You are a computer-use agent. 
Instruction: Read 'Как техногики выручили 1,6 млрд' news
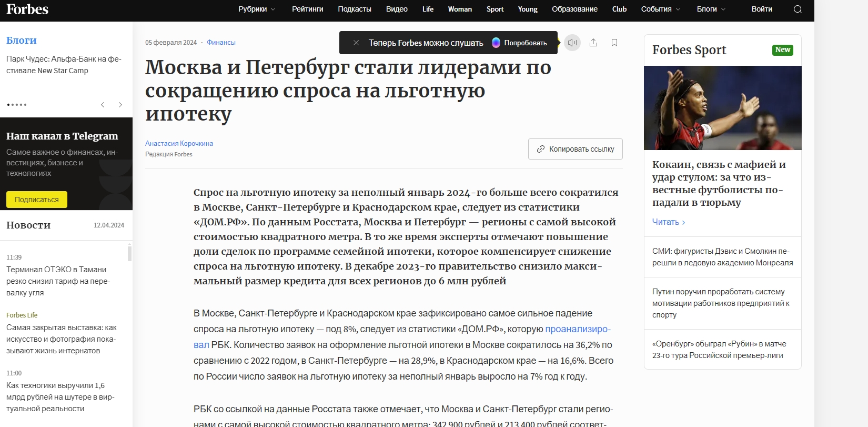point(60,397)
